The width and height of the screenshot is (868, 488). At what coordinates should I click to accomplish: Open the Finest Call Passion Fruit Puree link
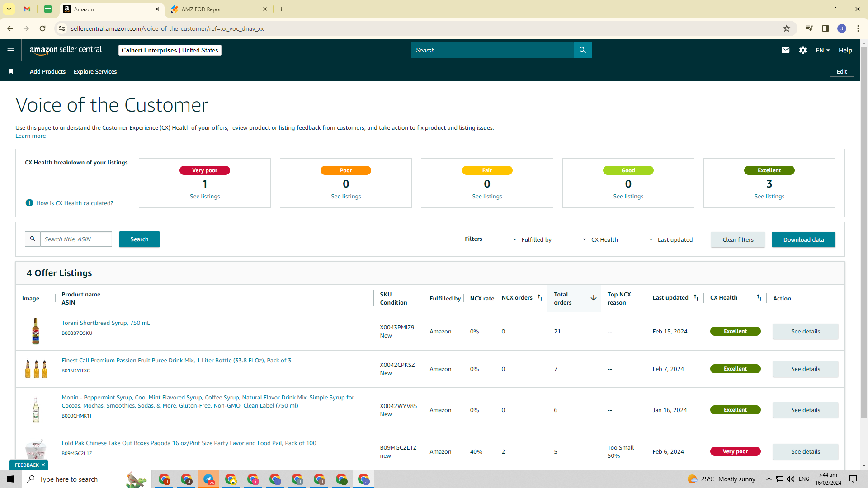[176, 360]
